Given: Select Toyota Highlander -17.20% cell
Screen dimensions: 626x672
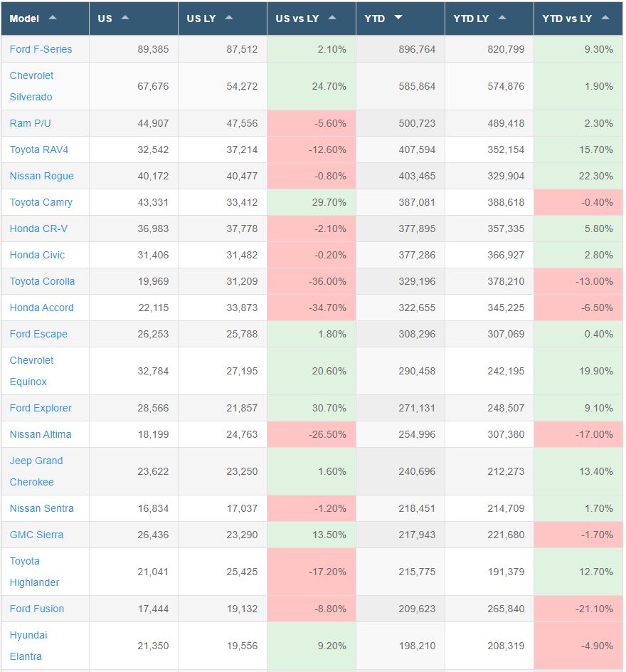Looking at the screenshot, I should [x=312, y=572].
